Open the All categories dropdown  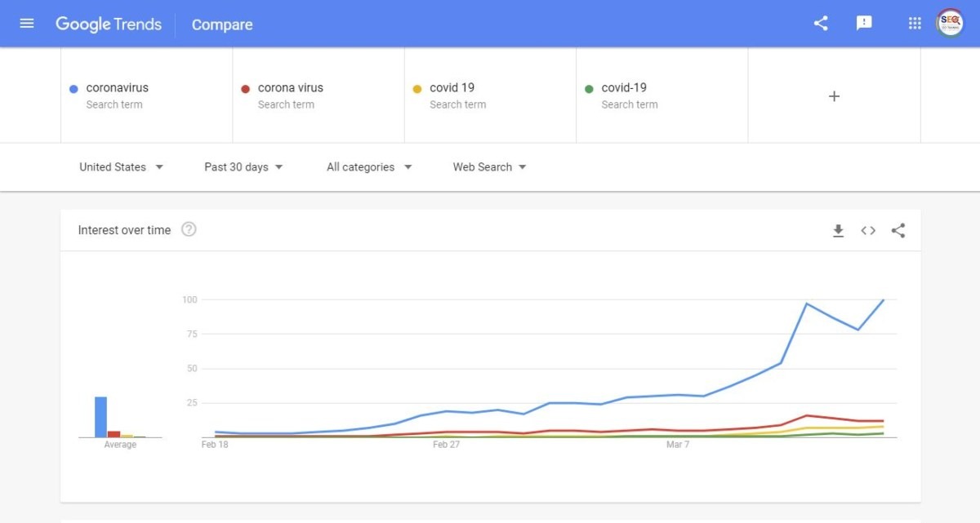coord(369,167)
